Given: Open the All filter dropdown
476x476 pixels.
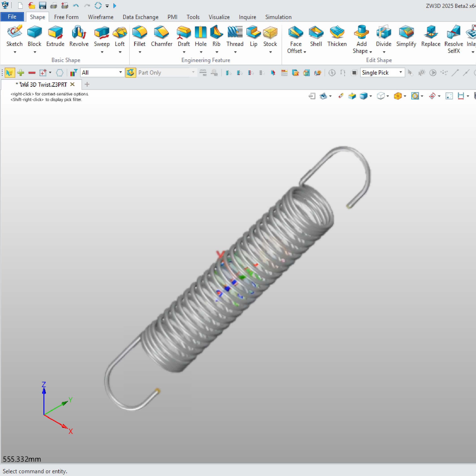Looking at the screenshot, I should 121,72.
